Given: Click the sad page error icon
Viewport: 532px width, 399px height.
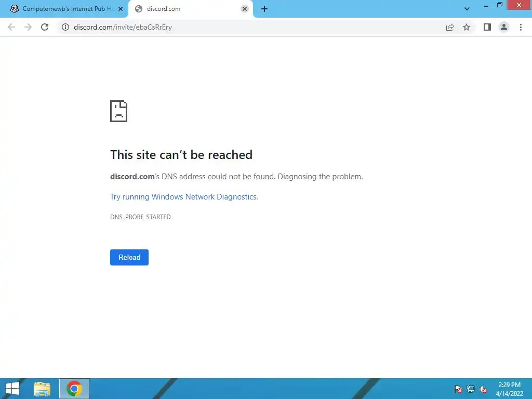Looking at the screenshot, I should point(119,111).
